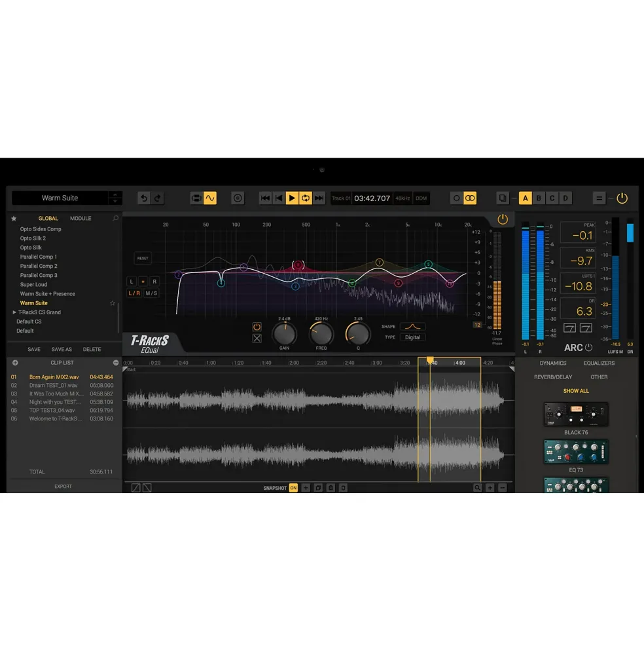Redo the last undone action
Image resolution: width=644 pixels, height=645 pixels.
[157, 198]
